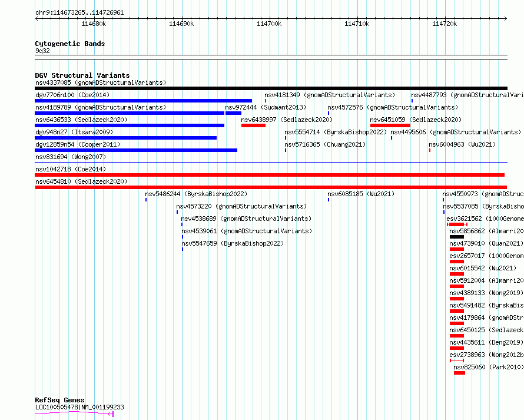Click nsv4550973 variant label
This screenshot has height=420, width=524.
point(483,194)
